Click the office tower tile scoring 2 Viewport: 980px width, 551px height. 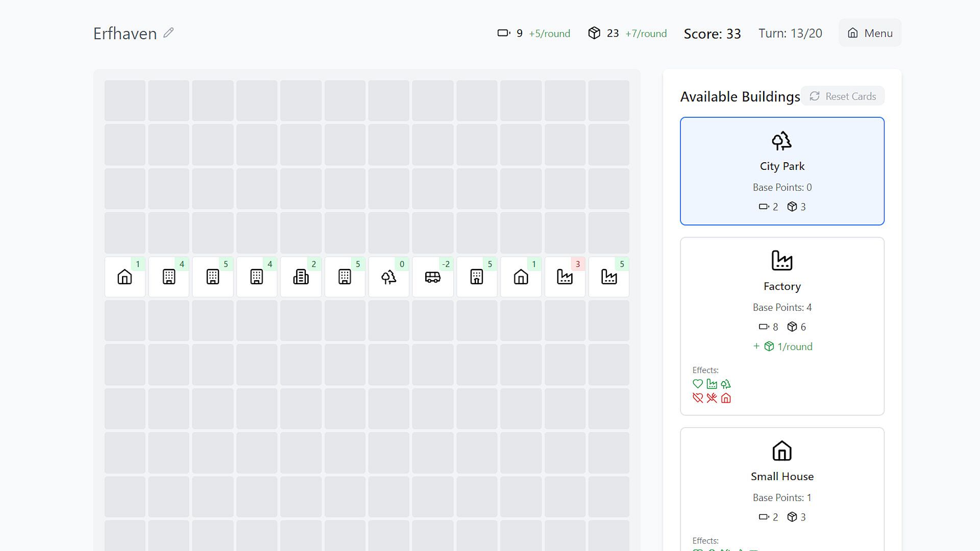point(301,277)
